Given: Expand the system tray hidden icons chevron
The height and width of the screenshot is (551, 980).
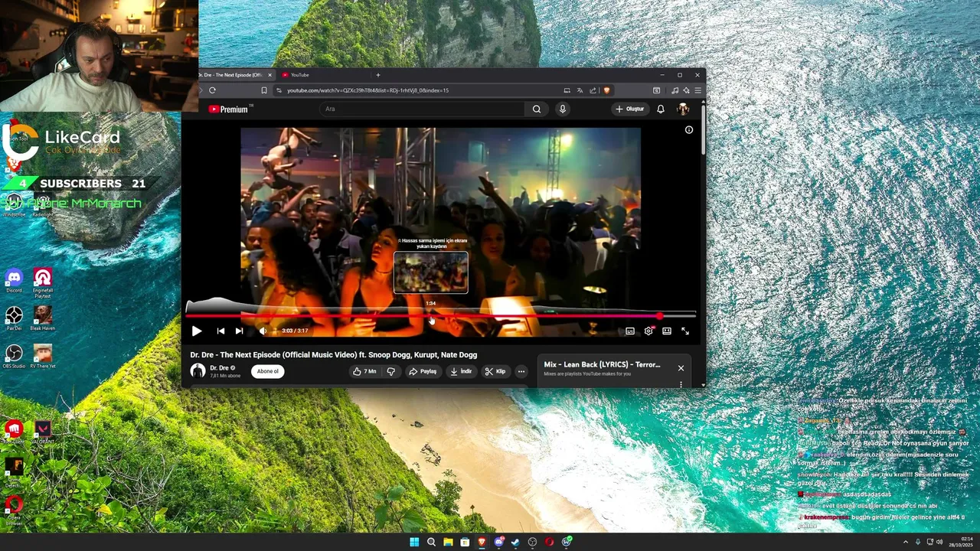Looking at the screenshot, I should (x=906, y=542).
